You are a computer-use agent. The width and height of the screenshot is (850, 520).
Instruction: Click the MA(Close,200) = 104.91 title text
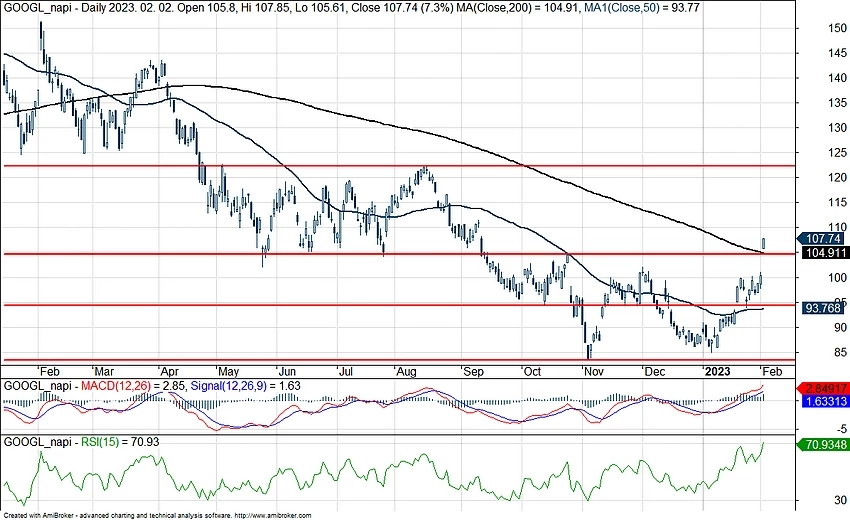518,8
